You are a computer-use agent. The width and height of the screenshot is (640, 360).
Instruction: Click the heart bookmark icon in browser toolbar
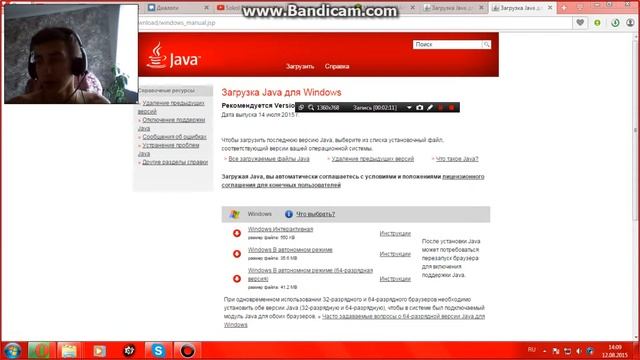(x=580, y=22)
